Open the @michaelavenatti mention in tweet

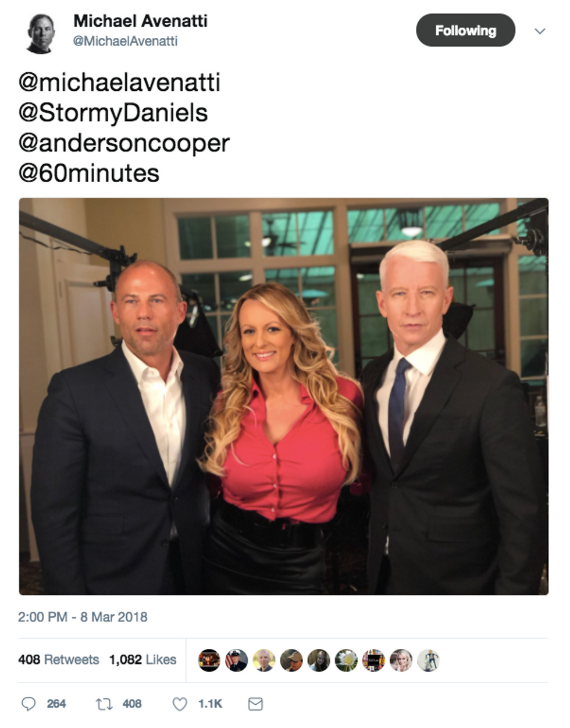(x=119, y=82)
